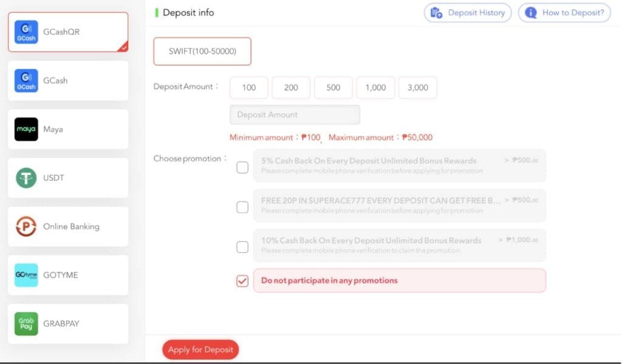Click the How to Deposit info icon
Screen dimensions: 622x364
[x=530, y=13]
